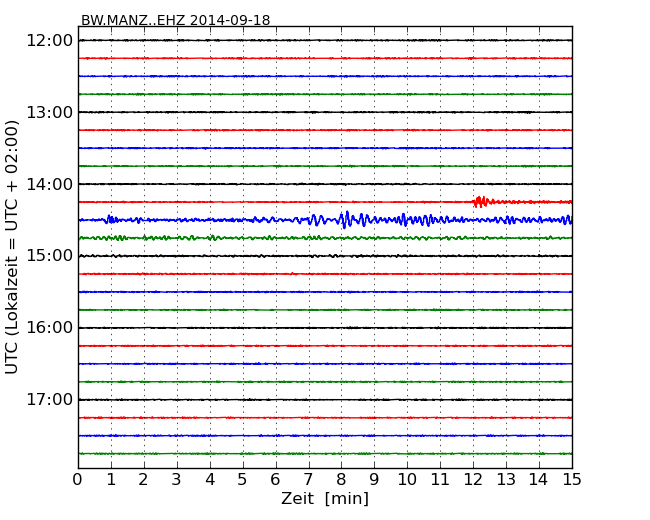The height and width of the screenshot is (520, 650).
Task: Click x-axis tick label 7
Action: (x=308, y=480)
